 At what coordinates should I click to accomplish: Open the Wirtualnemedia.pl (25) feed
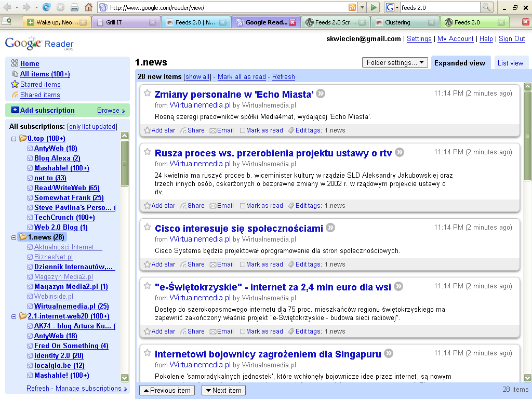72,307
